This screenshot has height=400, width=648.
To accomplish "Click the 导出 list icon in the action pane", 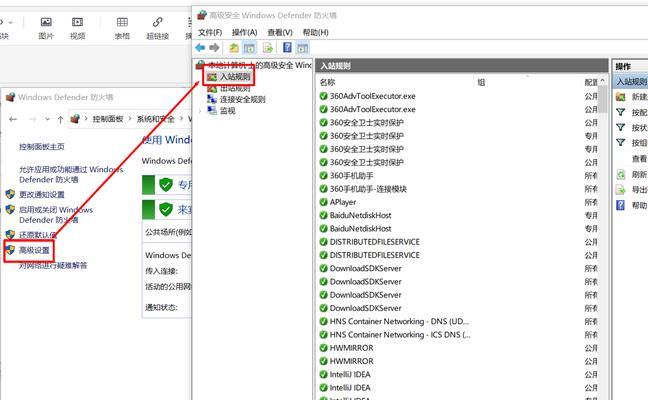I will 621,190.
